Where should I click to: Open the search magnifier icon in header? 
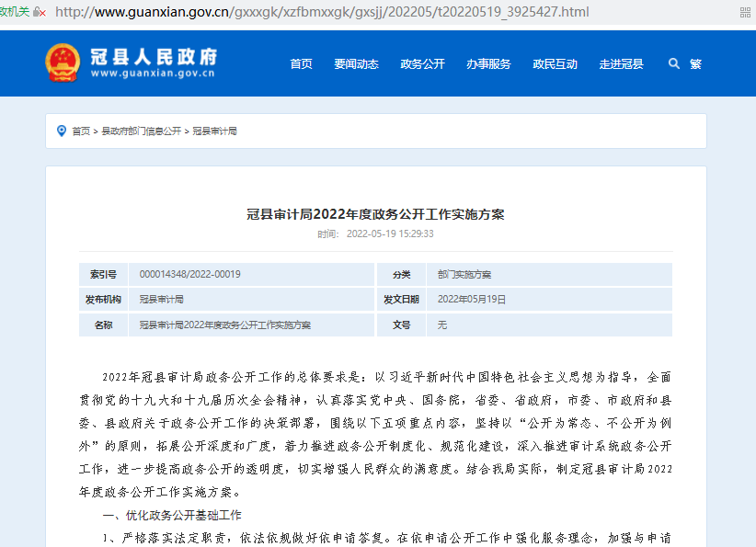[674, 63]
